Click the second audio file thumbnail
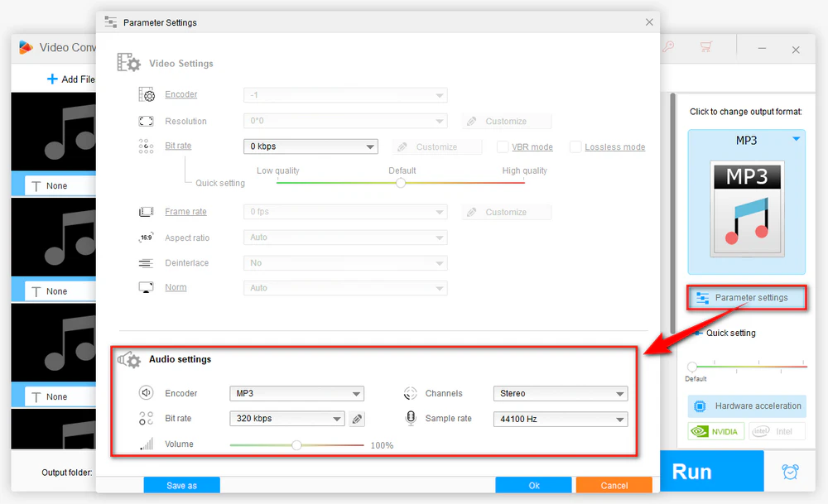 point(53,237)
